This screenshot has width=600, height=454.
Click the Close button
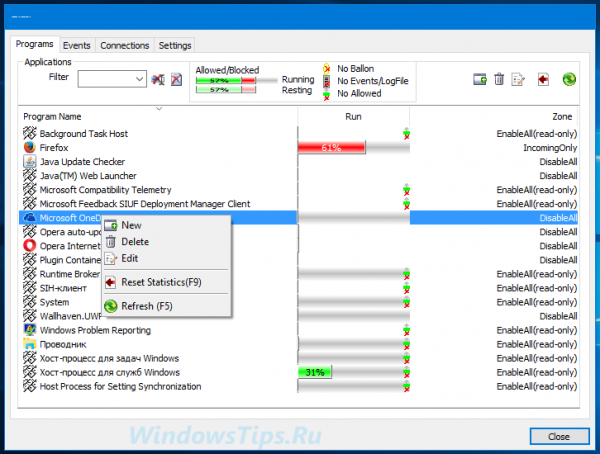559,436
